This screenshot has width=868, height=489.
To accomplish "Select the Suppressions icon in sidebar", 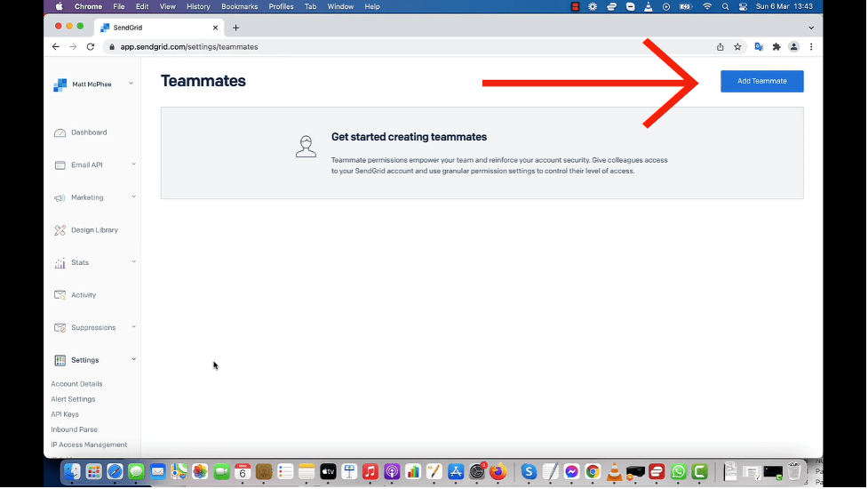I will pos(60,328).
